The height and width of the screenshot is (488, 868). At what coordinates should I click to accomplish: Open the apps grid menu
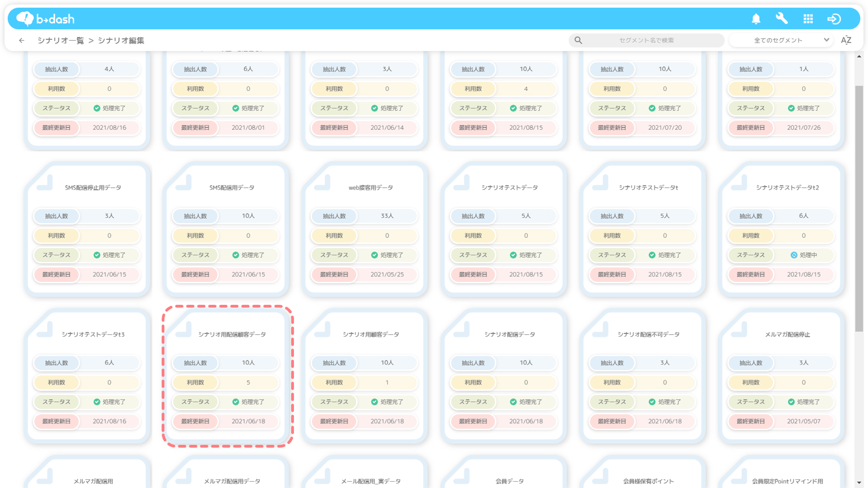pyautogui.click(x=808, y=19)
